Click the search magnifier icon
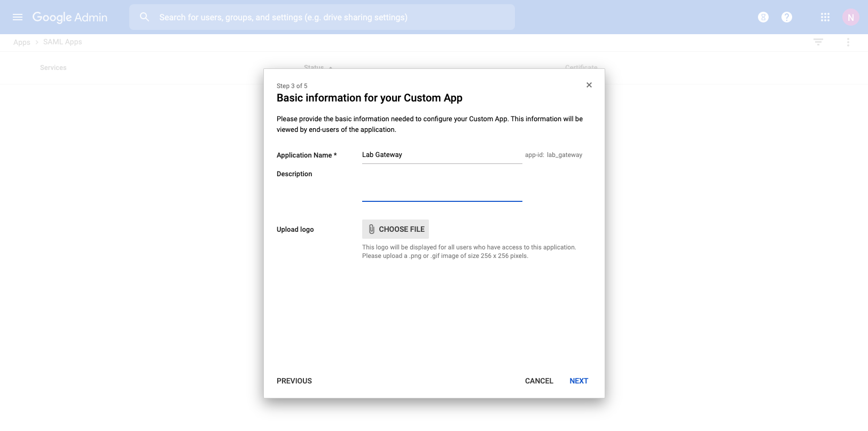Viewport: 868px width, 431px height. pyautogui.click(x=144, y=17)
